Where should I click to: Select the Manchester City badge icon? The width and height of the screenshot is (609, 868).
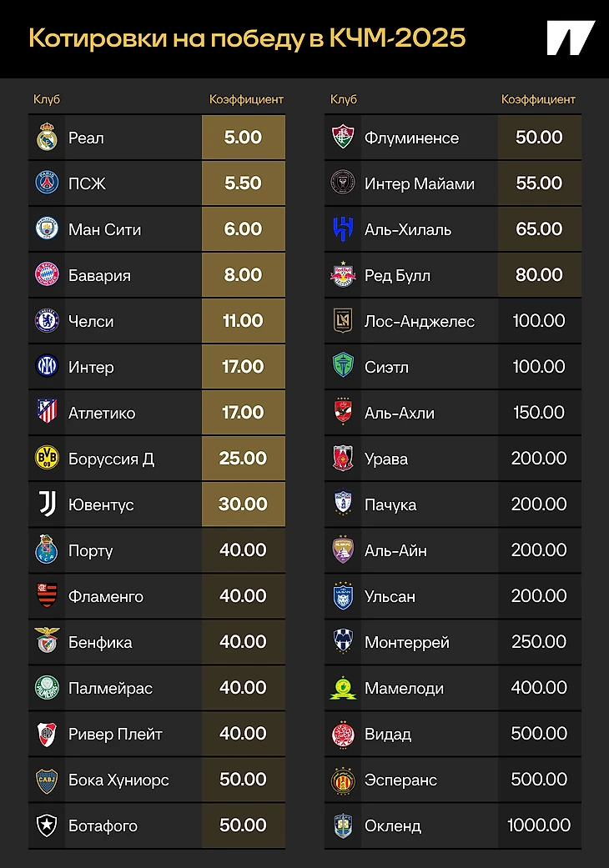47,228
